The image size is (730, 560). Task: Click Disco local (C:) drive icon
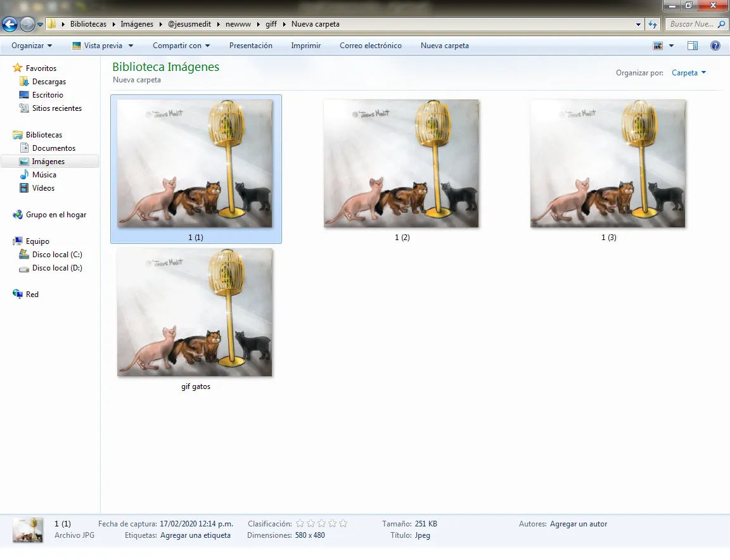click(23, 255)
